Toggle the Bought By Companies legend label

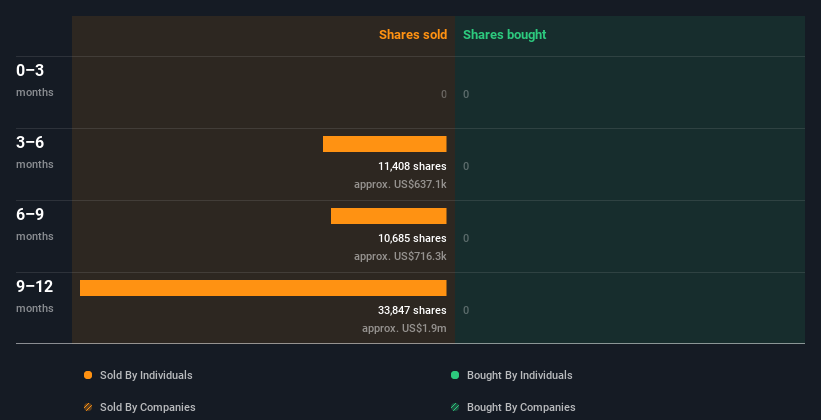click(521, 407)
